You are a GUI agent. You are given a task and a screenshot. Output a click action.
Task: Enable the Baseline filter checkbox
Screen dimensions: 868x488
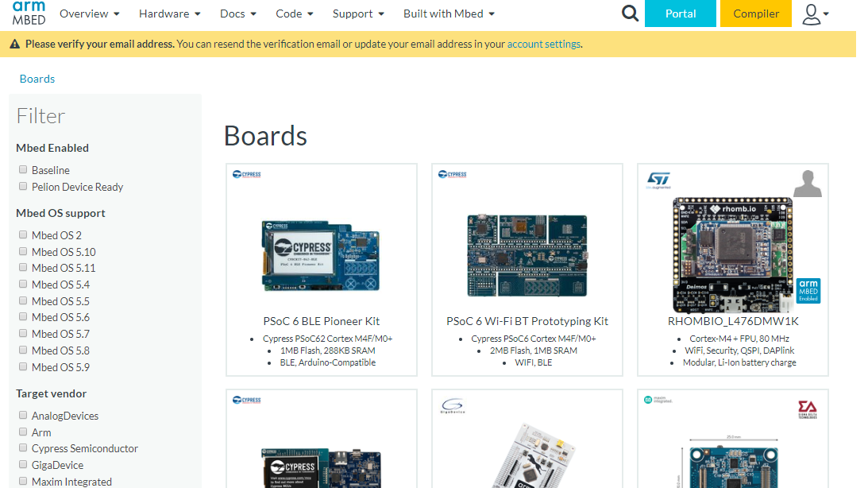23,170
